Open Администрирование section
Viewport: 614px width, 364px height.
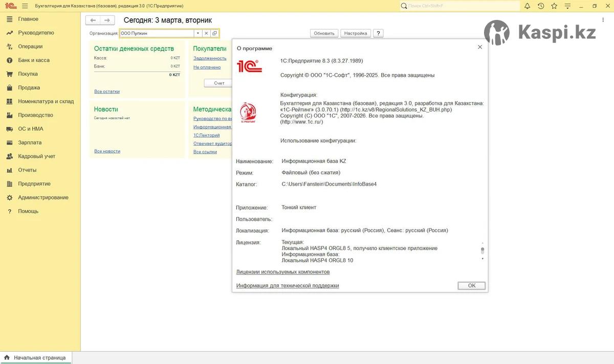(x=43, y=197)
